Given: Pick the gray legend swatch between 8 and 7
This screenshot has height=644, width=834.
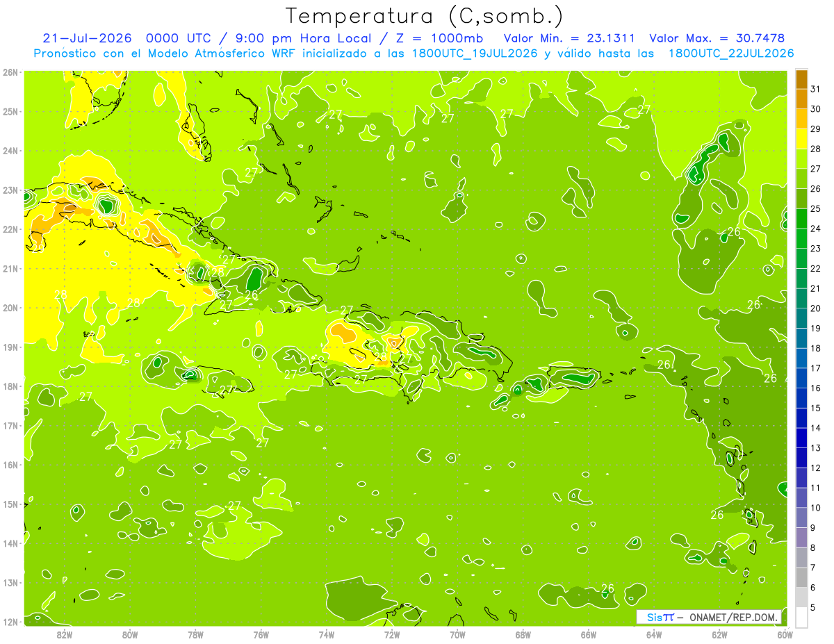Looking at the screenshot, I should [801, 557].
